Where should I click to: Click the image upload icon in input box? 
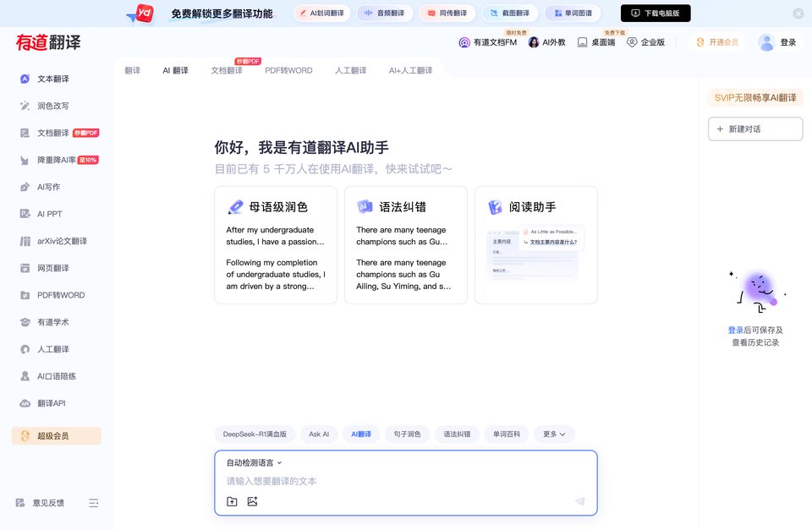tap(252, 501)
